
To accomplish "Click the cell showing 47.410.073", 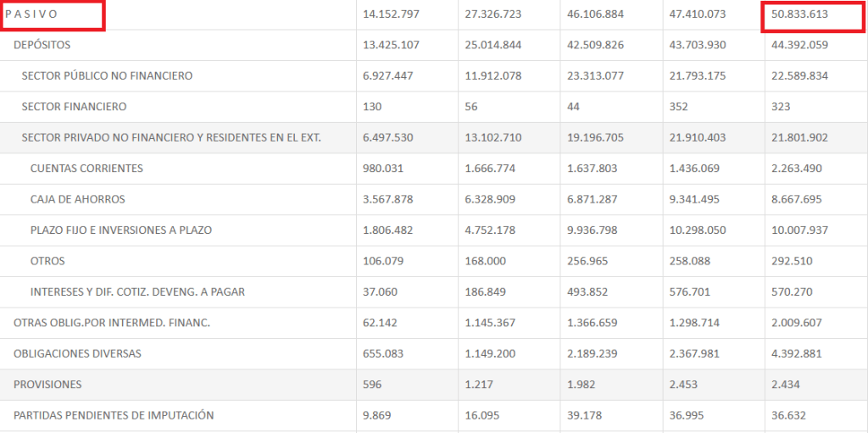I will [697, 14].
